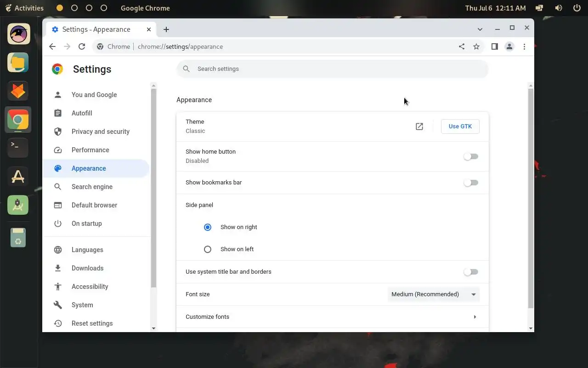Screen dimensions: 588x368
Task: Bookmark this tab with star icon
Action: pos(476,46)
